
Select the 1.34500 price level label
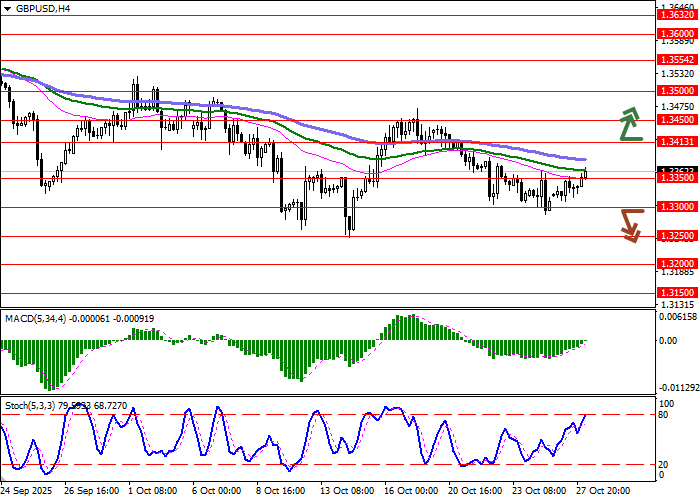675,119
